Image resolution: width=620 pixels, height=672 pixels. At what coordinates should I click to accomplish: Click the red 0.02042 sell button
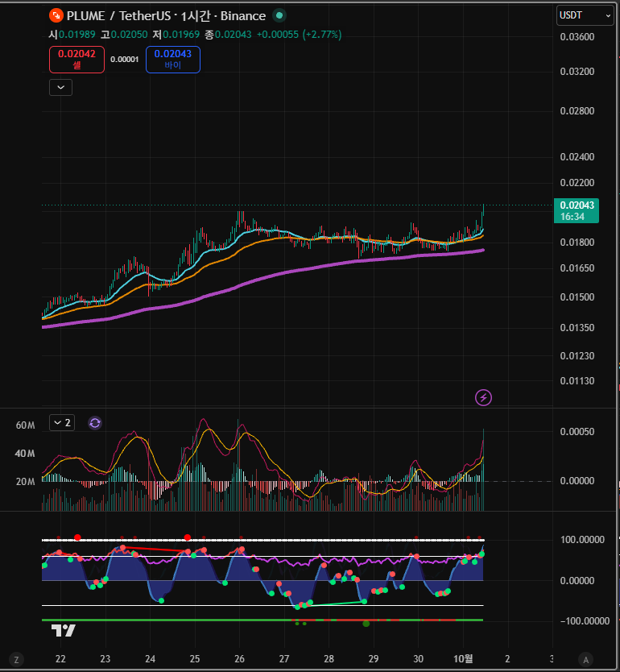tap(76, 59)
